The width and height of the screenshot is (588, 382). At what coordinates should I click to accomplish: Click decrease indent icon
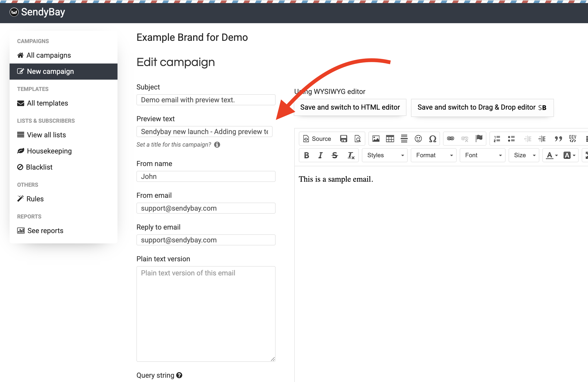(x=527, y=139)
